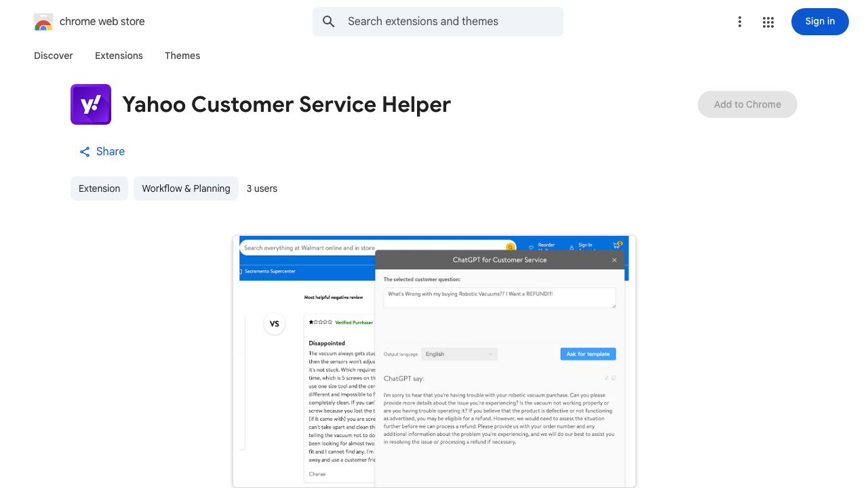The height and width of the screenshot is (488, 868).
Task: Open the extension preview screenshot
Action: click(434, 361)
